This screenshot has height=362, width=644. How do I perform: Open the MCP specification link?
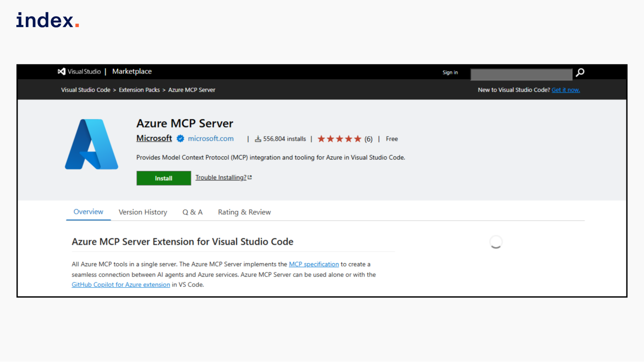point(313,264)
